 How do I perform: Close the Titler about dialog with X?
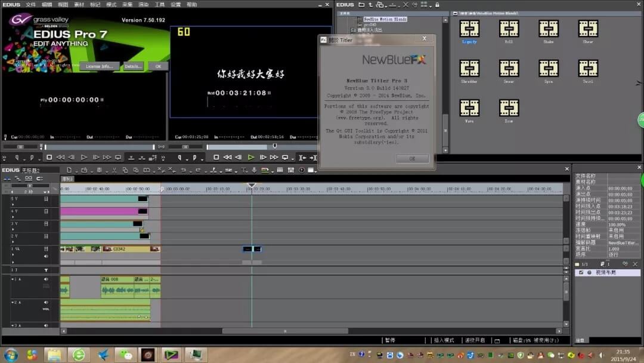click(425, 39)
